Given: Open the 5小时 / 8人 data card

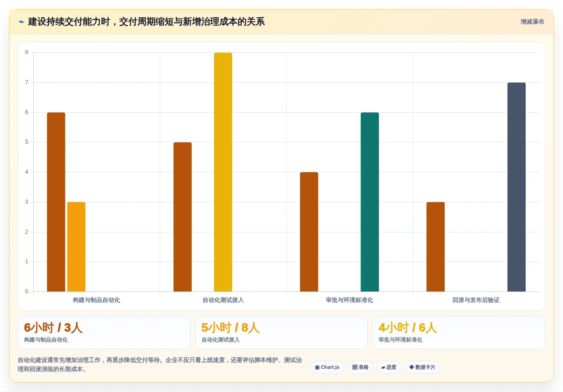Looking at the screenshot, I should (x=281, y=332).
